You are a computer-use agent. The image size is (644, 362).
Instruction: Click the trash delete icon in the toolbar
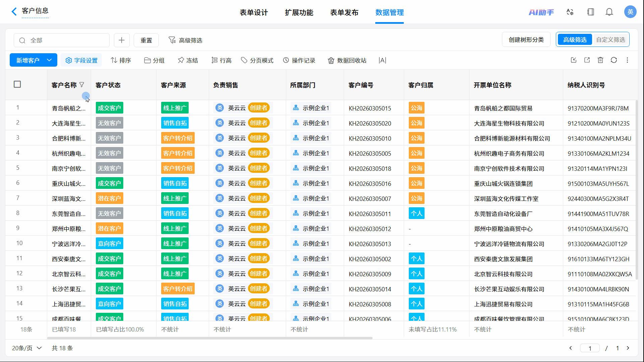pyautogui.click(x=600, y=60)
